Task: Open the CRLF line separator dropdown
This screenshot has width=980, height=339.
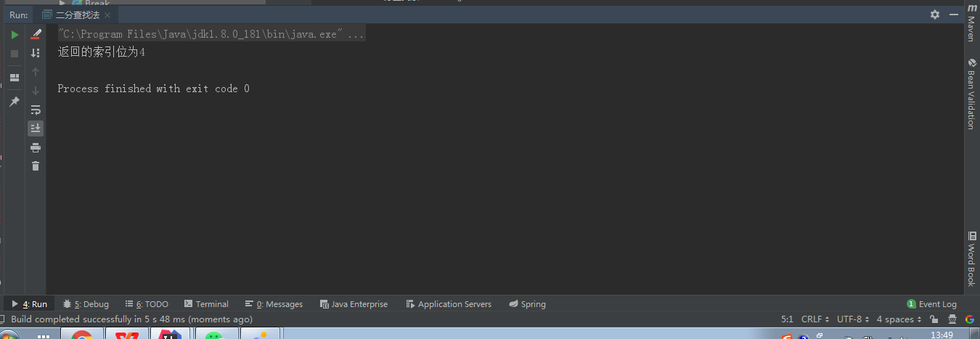Action: coord(814,319)
